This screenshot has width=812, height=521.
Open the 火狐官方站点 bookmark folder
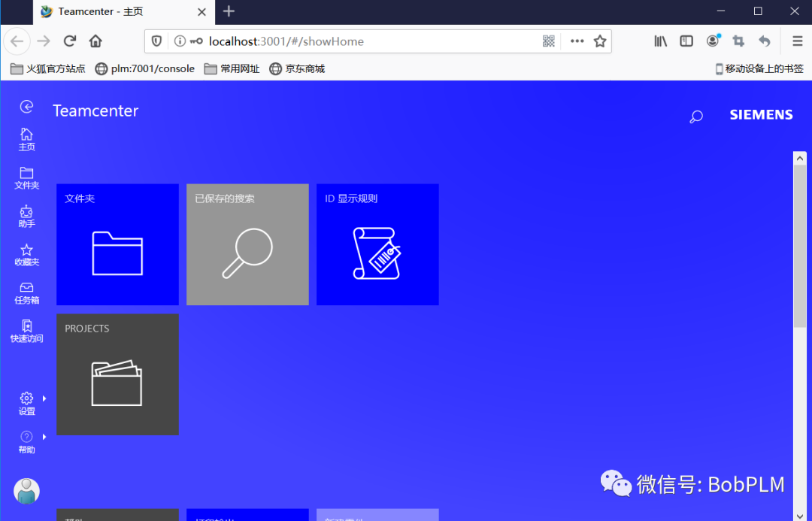pos(47,68)
